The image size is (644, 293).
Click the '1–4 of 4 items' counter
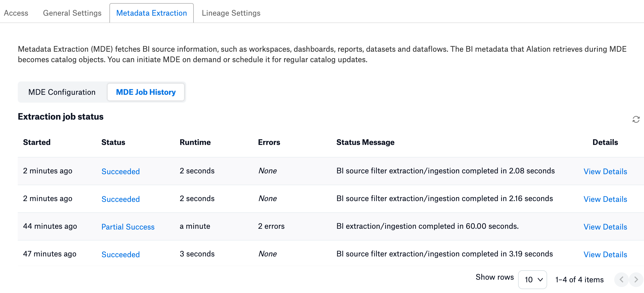579,280
